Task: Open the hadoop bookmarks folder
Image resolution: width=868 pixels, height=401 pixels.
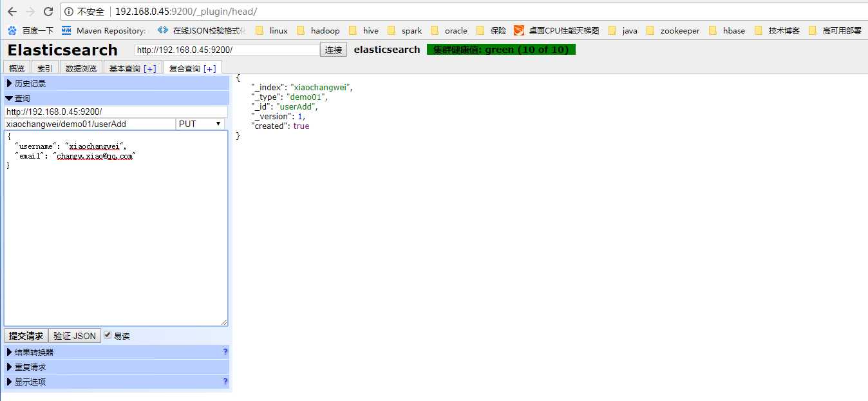Action: (318, 30)
